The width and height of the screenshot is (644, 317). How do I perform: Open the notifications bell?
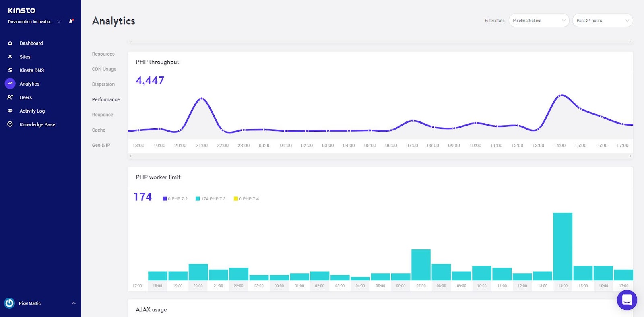[x=71, y=21]
